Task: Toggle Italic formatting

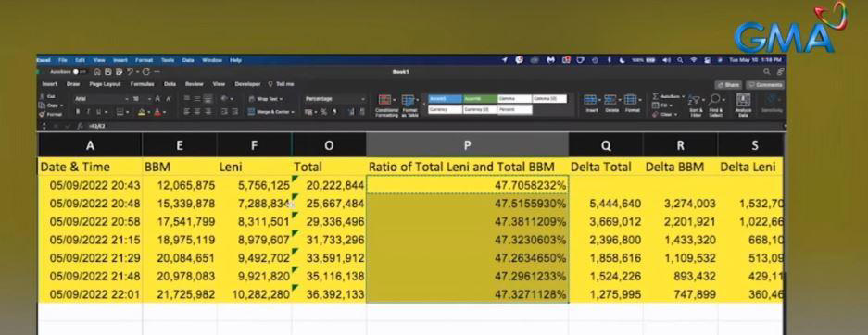Action: tap(88, 112)
